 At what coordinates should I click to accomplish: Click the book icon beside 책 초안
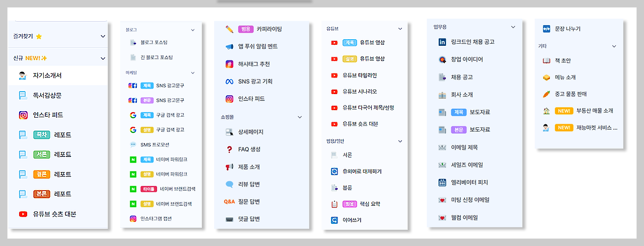pyautogui.click(x=547, y=61)
